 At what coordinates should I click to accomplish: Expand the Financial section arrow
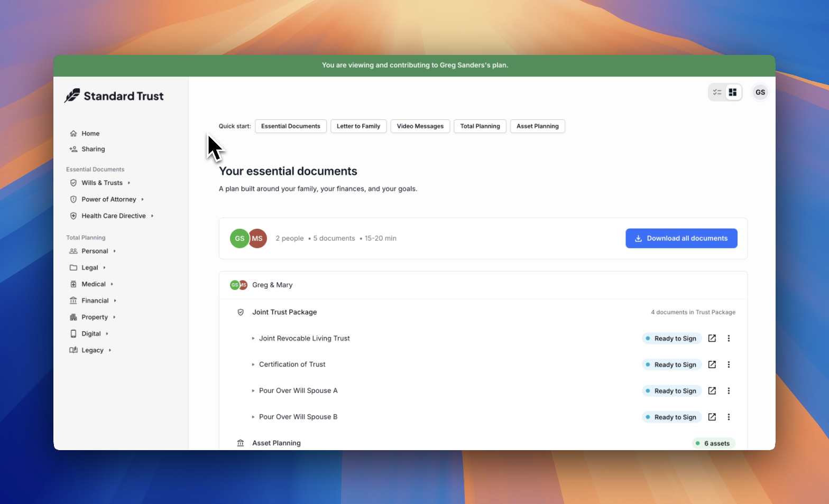[115, 301]
